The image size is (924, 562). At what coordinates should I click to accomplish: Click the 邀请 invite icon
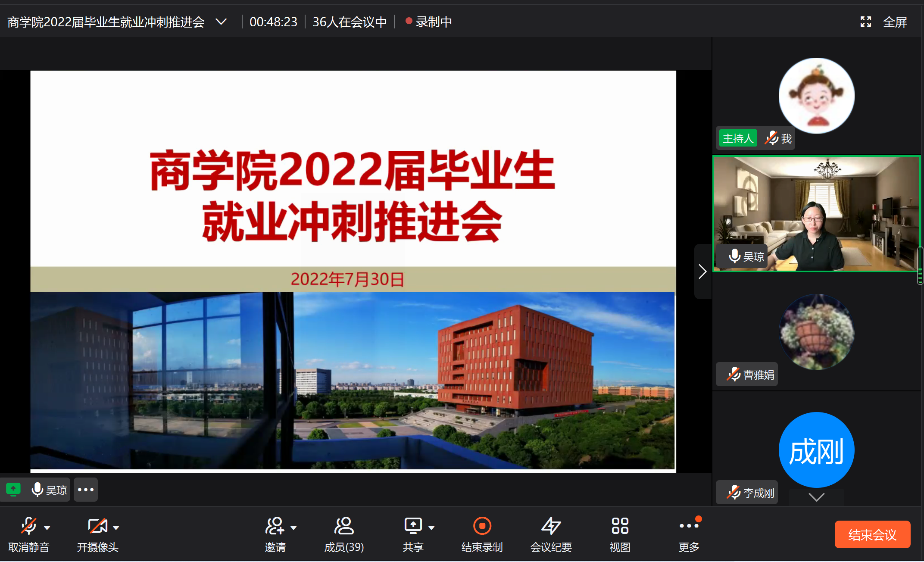point(275,526)
